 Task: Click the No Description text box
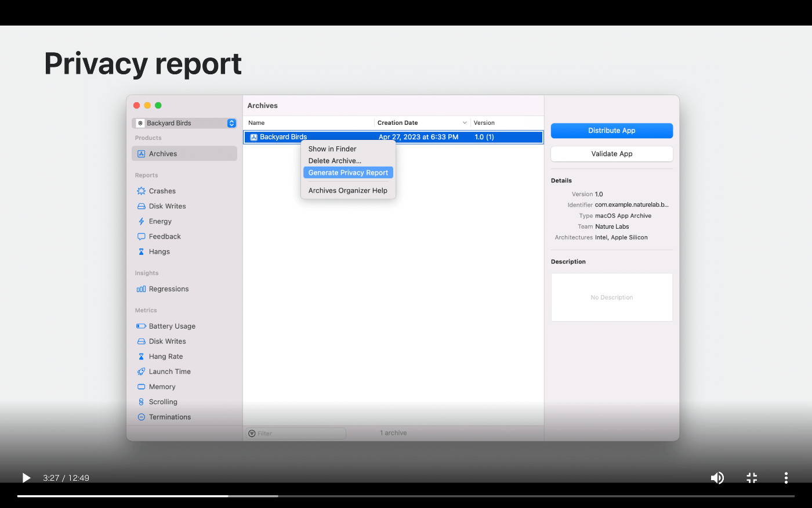click(x=612, y=297)
